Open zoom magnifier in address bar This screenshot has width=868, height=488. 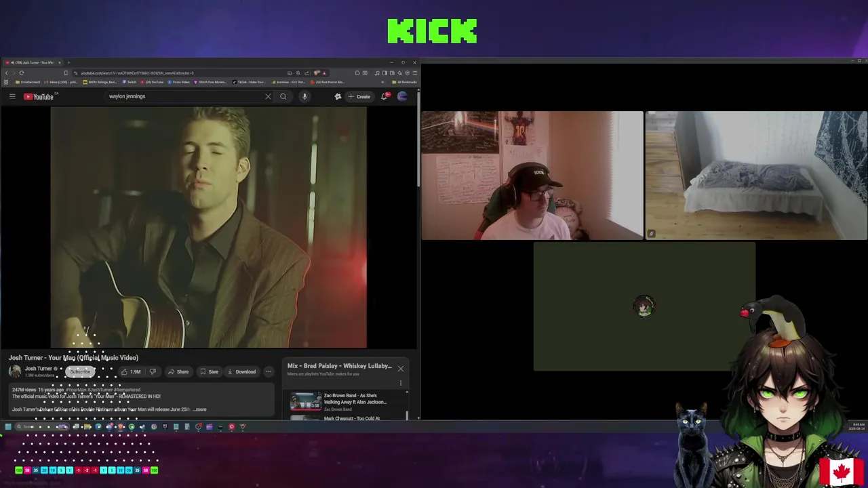298,73
